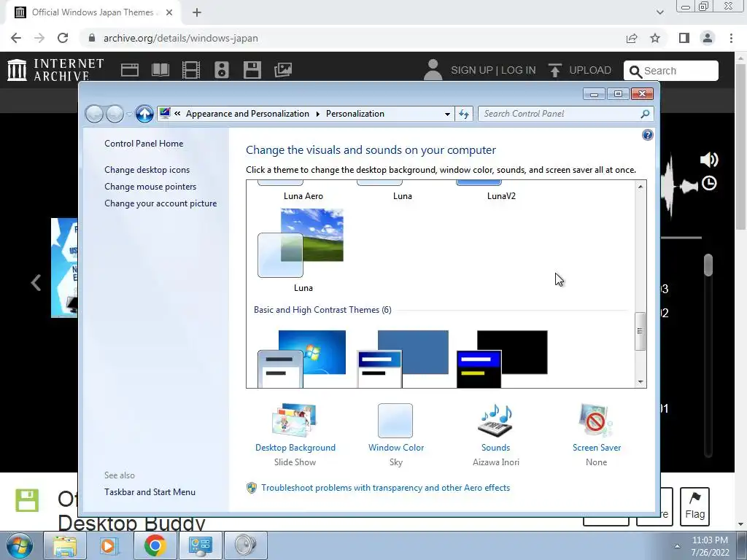
Task: Open the Internet Archive images icon
Action: [x=283, y=70]
